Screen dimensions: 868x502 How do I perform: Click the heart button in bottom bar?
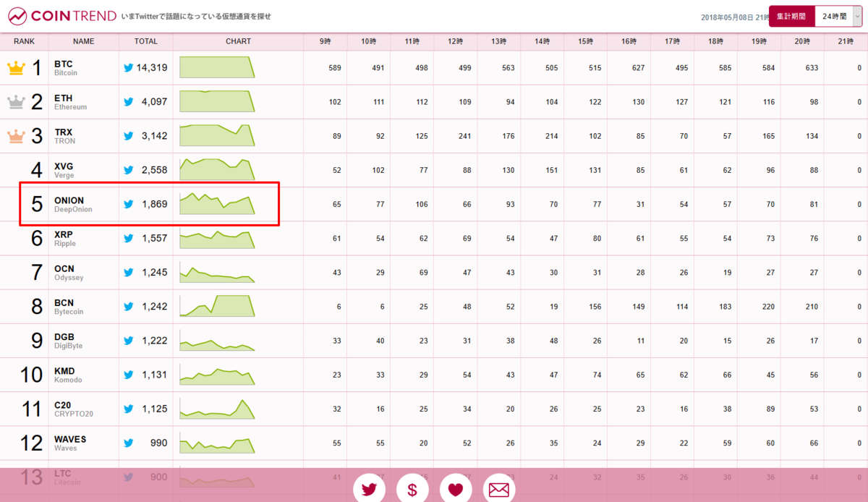[x=455, y=489]
